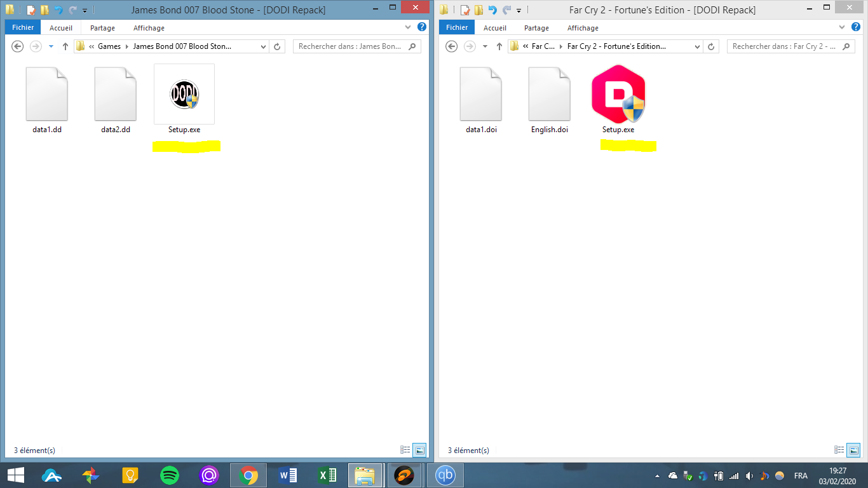The width and height of the screenshot is (868, 488).
Task: Click the back arrow in James Bond window
Action: [18, 46]
